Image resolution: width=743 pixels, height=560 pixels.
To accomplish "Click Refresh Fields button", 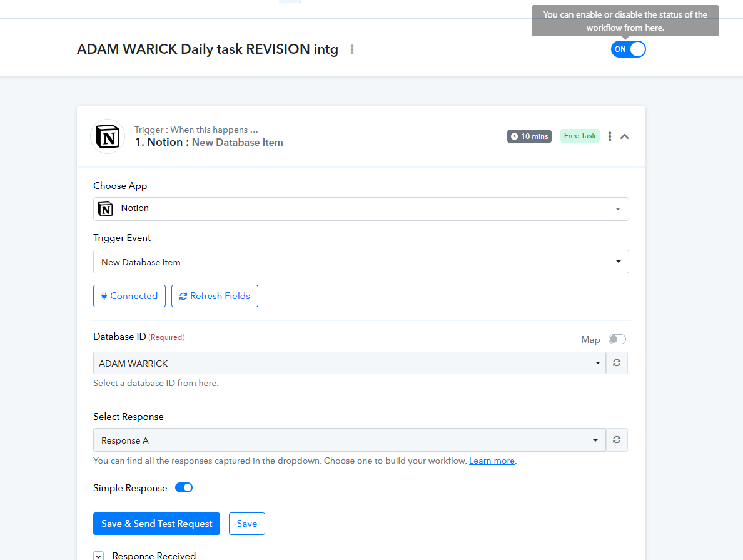I will point(215,296).
